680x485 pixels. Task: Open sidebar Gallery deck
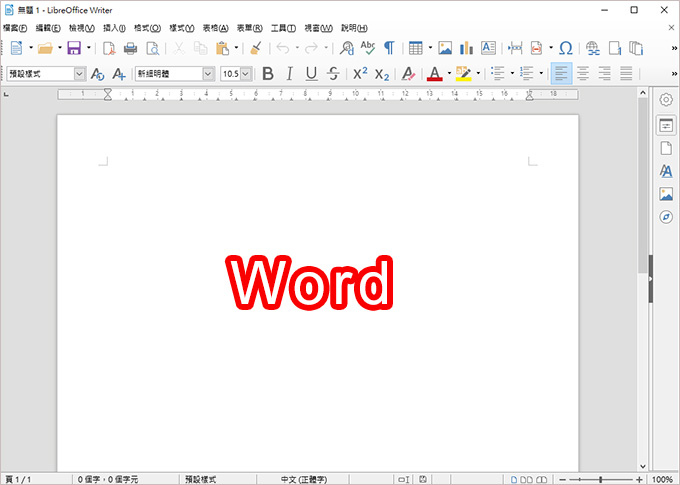click(666, 194)
